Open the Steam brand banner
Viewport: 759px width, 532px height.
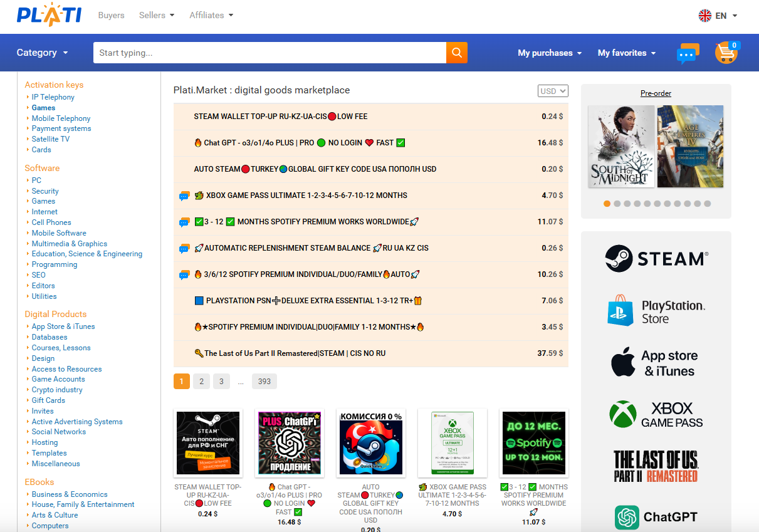pos(656,258)
